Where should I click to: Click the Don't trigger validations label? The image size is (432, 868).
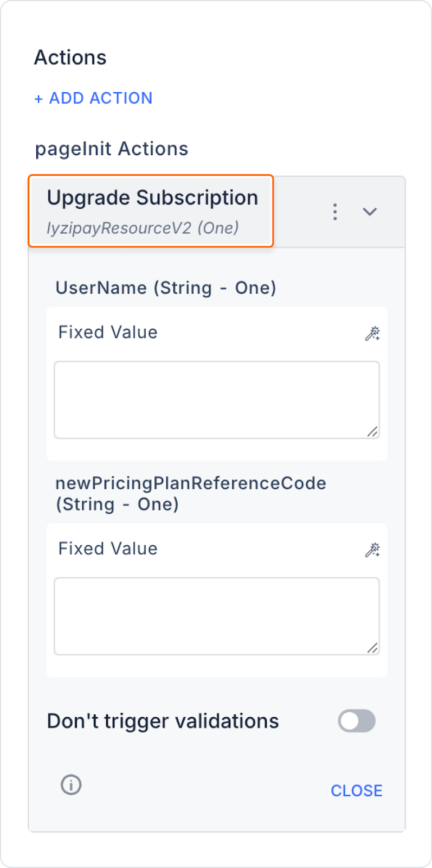click(163, 721)
